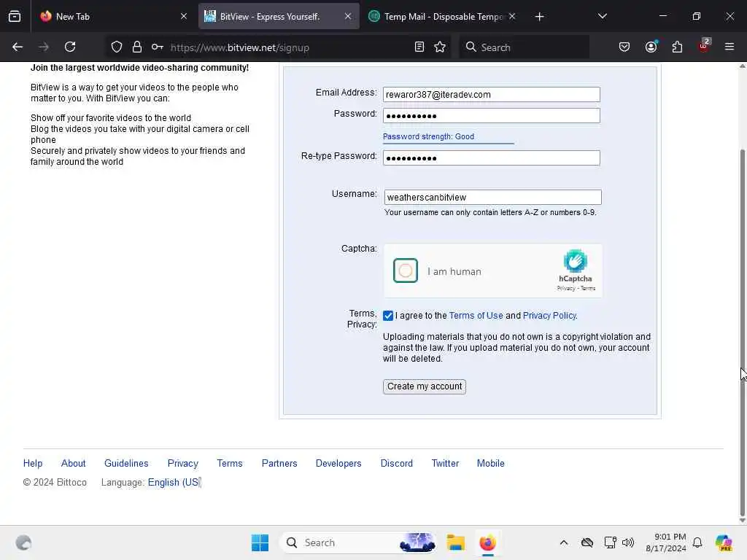Image resolution: width=747 pixels, height=560 pixels.
Task: List all tabs dropdown arrow
Action: [x=602, y=17]
